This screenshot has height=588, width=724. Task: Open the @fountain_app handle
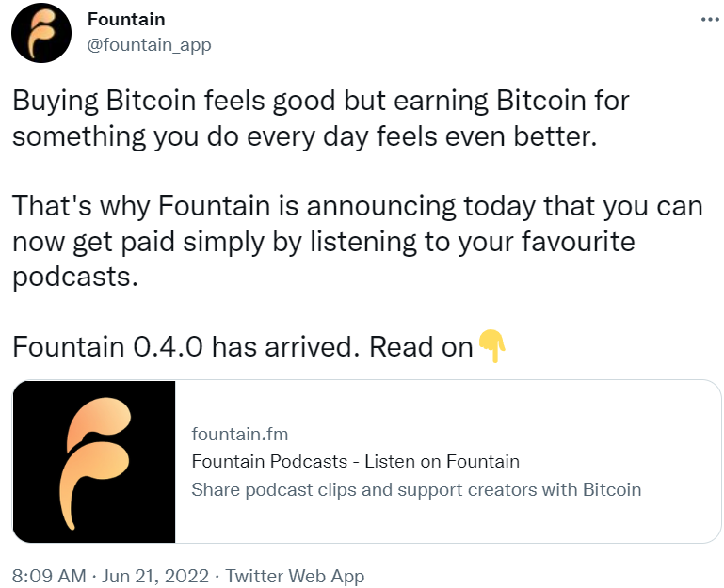coord(149,44)
